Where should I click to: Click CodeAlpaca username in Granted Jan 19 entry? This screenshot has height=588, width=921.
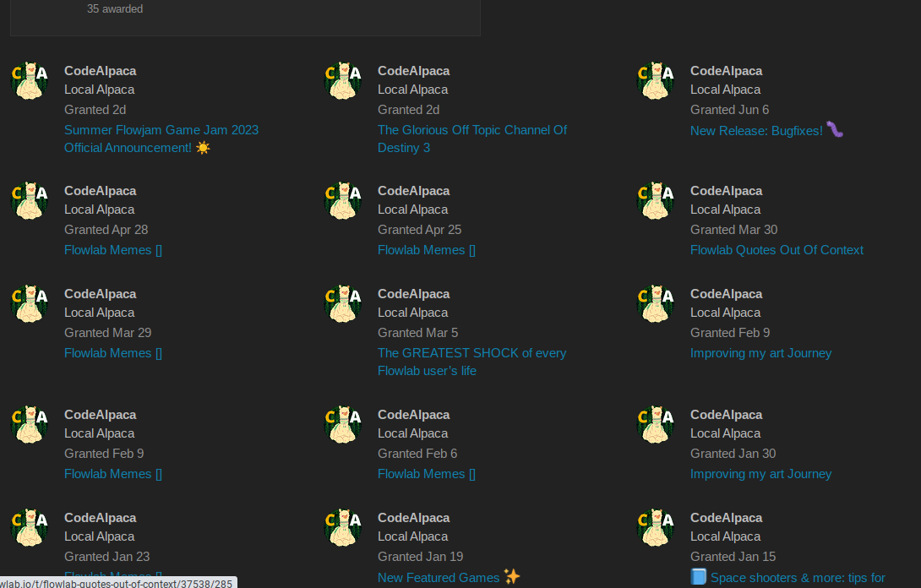[x=413, y=518]
